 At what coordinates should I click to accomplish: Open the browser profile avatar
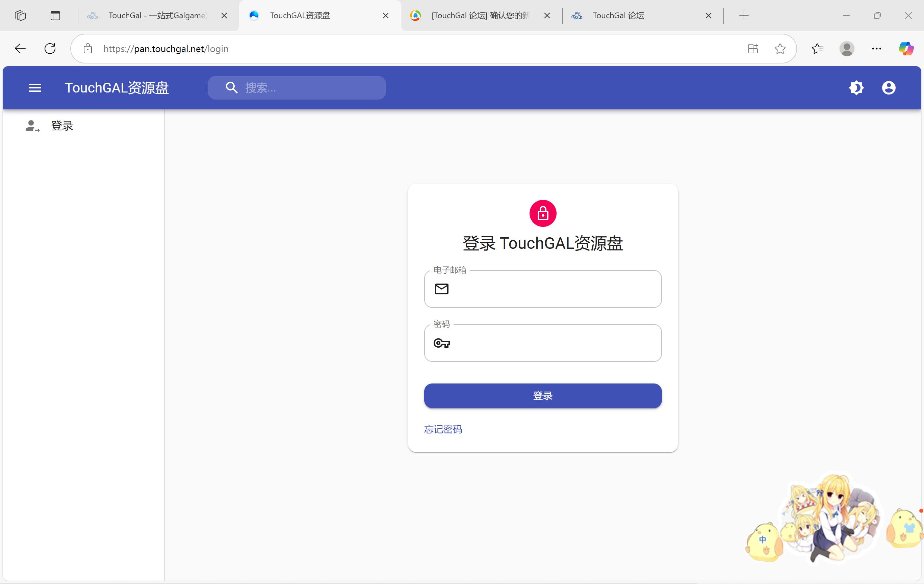(x=847, y=49)
